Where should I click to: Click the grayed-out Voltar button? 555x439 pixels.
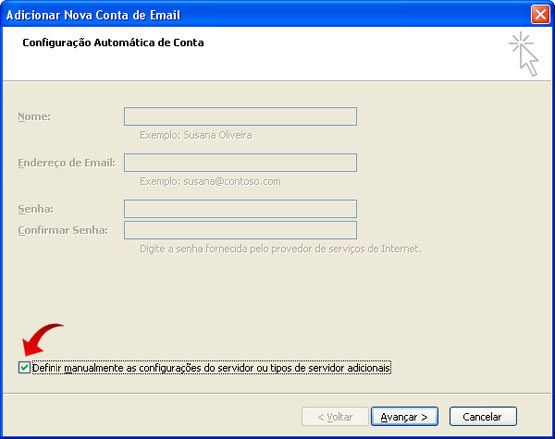click(x=335, y=417)
